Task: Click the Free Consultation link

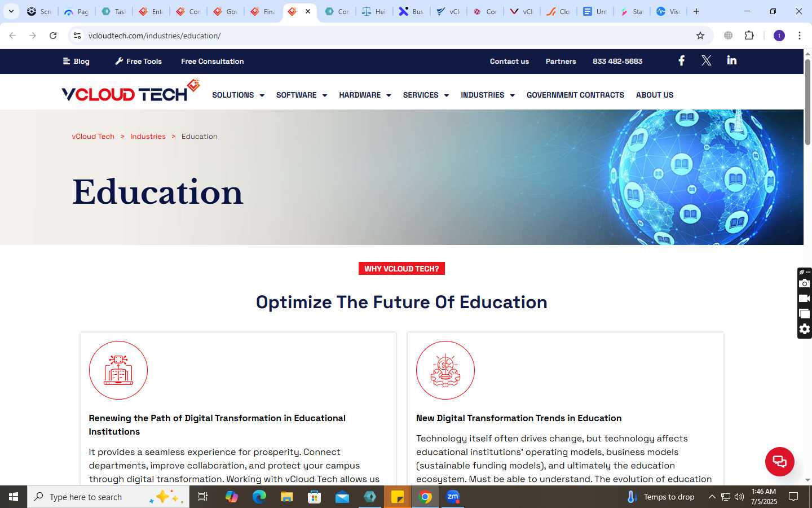Action: [x=213, y=61]
